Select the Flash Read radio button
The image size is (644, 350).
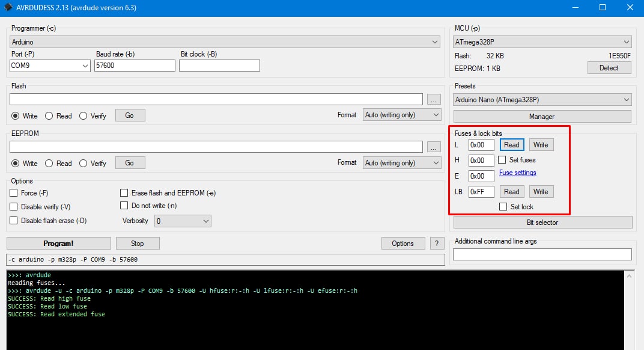click(x=49, y=116)
